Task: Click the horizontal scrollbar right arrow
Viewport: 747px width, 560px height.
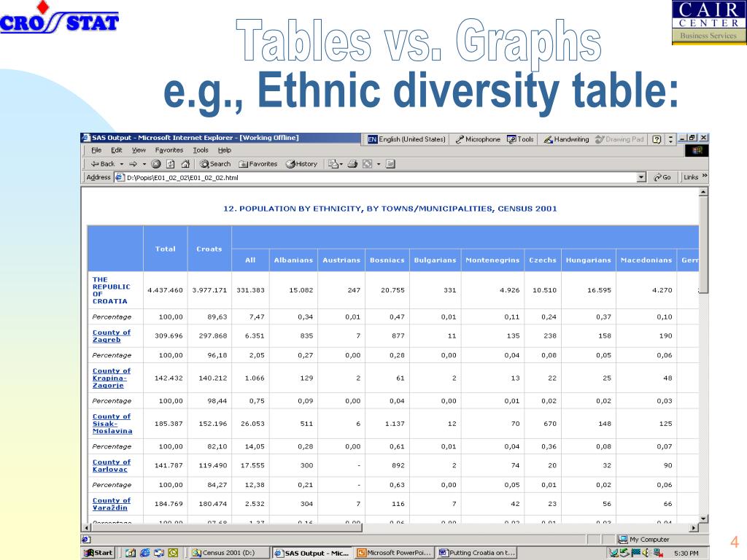Action: (694, 528)
